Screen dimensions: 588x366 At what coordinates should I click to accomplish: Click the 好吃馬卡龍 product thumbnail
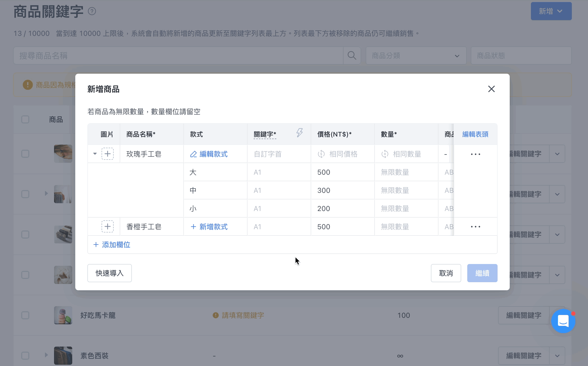63,315
